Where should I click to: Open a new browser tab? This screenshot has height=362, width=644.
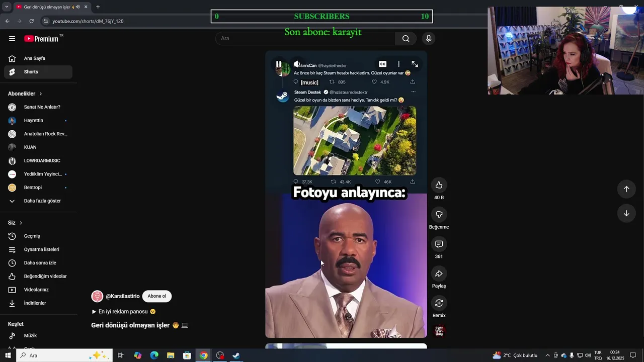click(x=98, y=7)
